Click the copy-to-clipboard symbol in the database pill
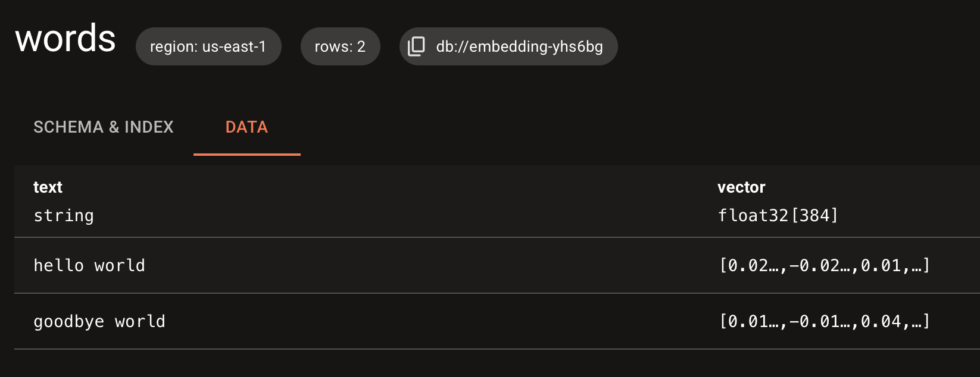This screenshot has width=980, height=377. tap(415, 46)
